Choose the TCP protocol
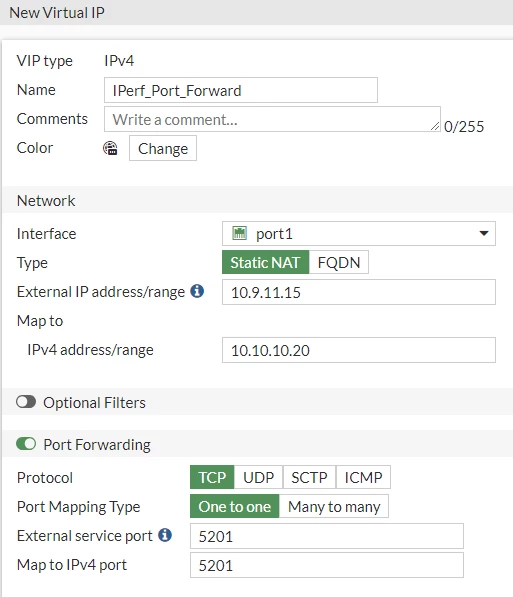 212,477
